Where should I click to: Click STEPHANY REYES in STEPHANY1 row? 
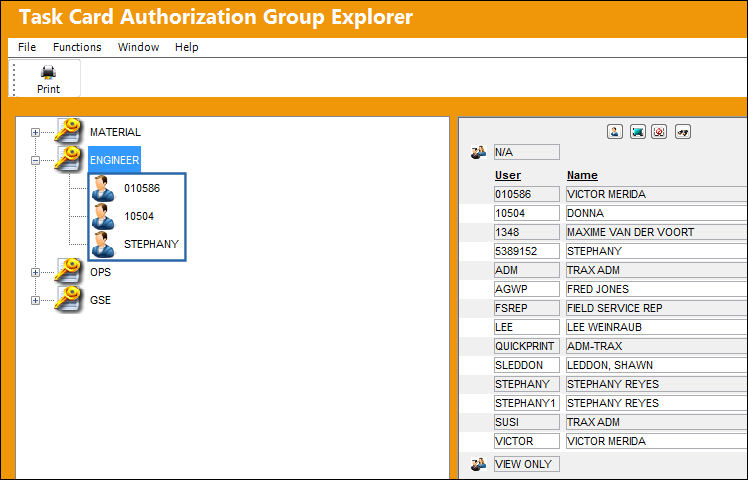[613, 403]
